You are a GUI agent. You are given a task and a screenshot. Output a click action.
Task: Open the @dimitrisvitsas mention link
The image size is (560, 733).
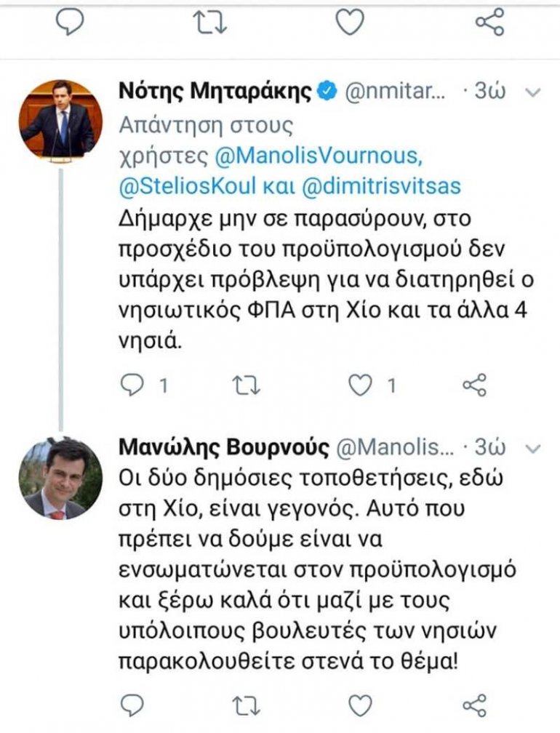pyautogui.click(x=382, y=186)
